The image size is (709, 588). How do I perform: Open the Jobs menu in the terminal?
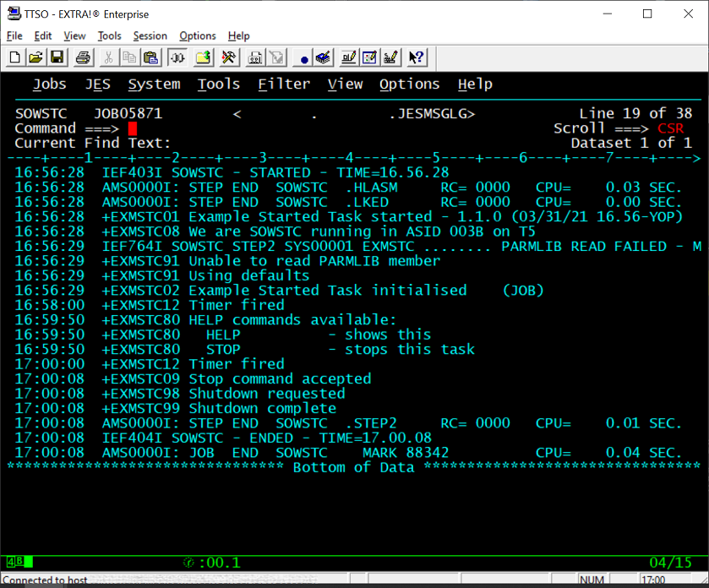50,84
